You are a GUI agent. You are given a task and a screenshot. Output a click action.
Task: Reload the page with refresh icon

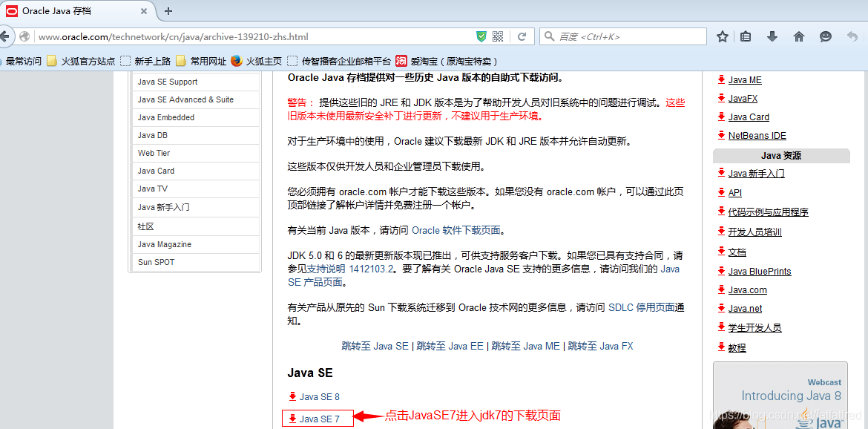click(522, 36)
